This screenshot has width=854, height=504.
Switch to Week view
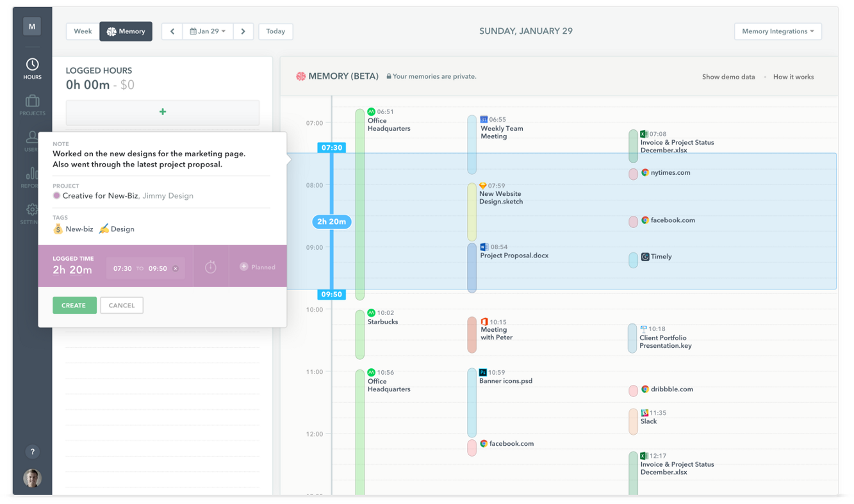[83, 31]
